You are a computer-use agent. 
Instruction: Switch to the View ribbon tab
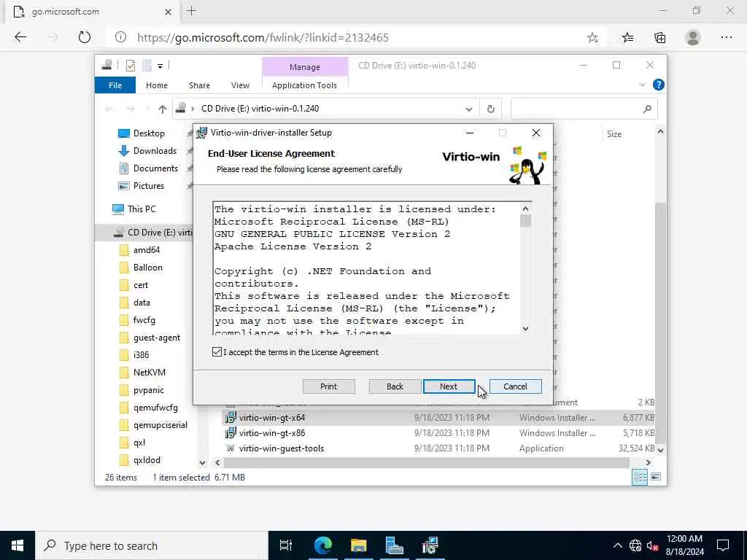pos(240,85)
